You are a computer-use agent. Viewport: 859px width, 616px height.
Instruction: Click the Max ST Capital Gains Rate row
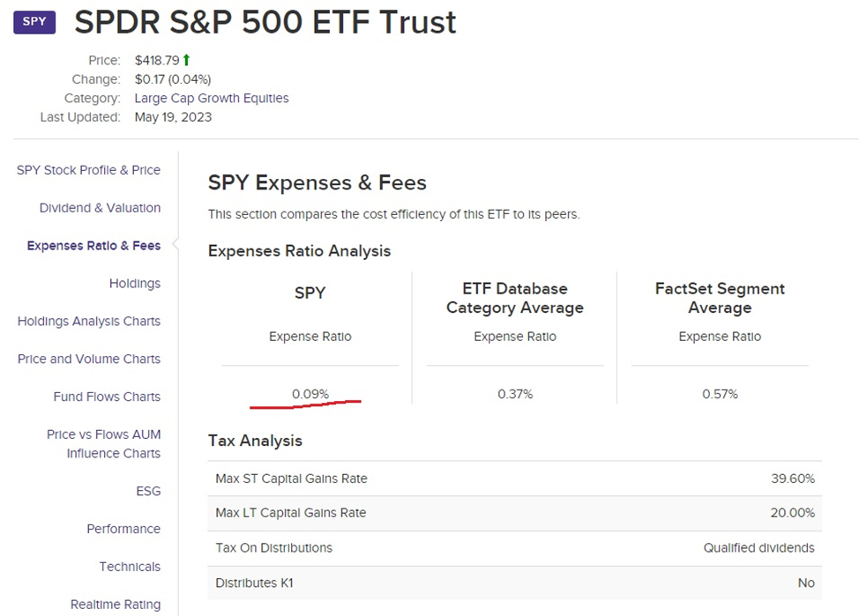pyautogui.click(x=514, y=479)
